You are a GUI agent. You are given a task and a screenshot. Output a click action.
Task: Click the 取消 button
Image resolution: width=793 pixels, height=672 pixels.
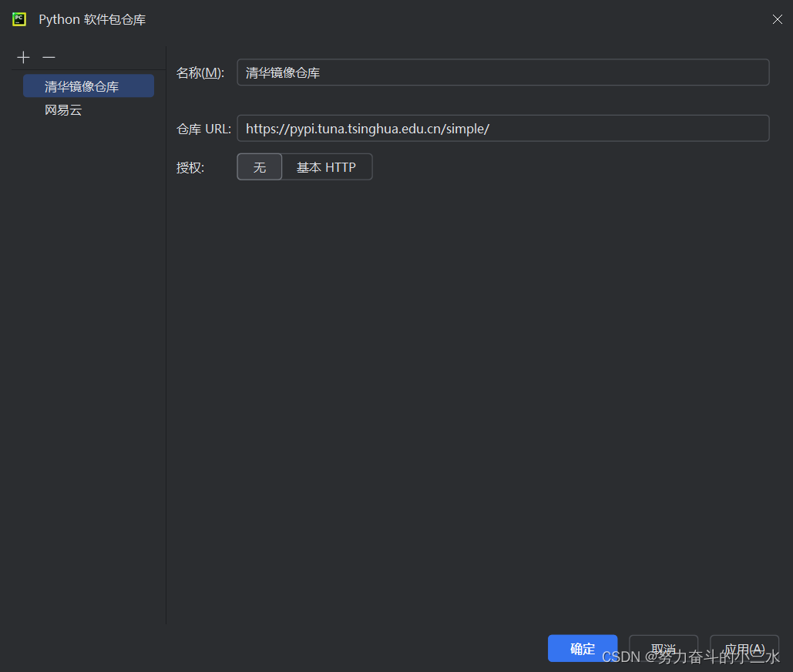663,648
